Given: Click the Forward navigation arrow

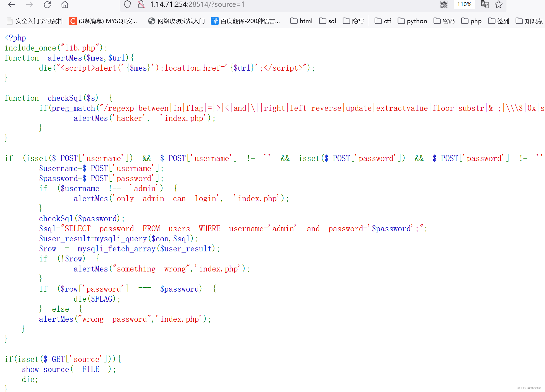Looking at the screenshot, I should click(x=30, y=4).
